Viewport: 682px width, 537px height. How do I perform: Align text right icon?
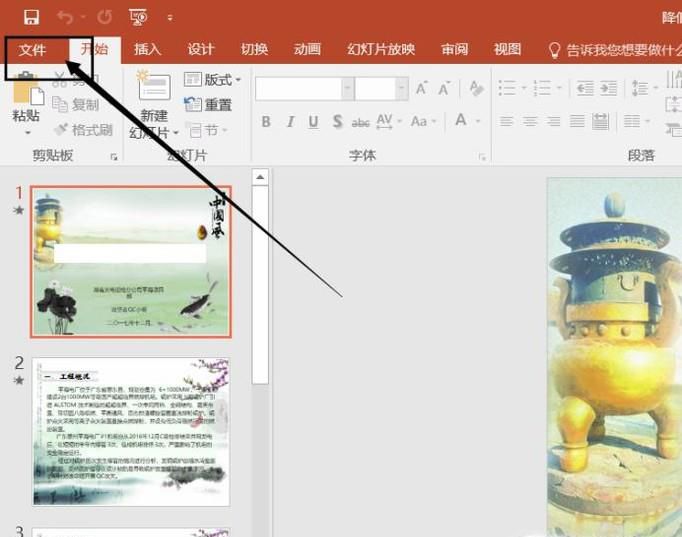coord(553,121)
